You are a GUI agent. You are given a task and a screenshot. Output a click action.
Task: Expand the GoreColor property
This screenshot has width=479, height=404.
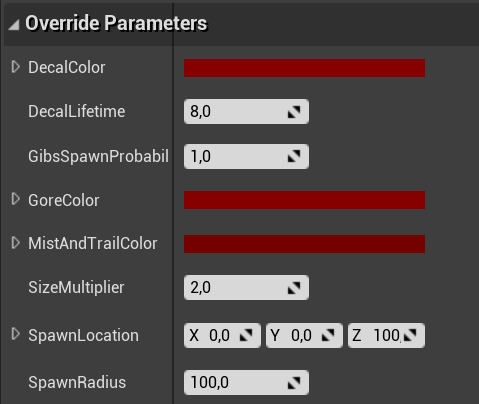coord(15,199)
